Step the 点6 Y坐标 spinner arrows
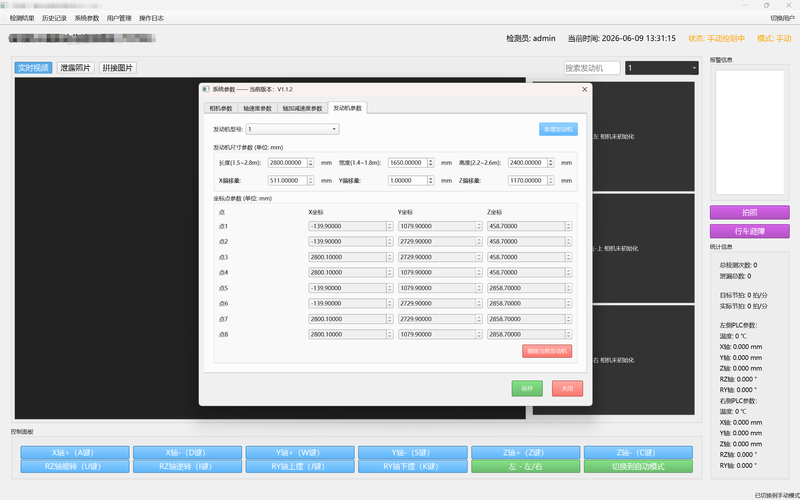Image resolution: width=800 pixels, height=500 pixels. click(x=479, y=303)
